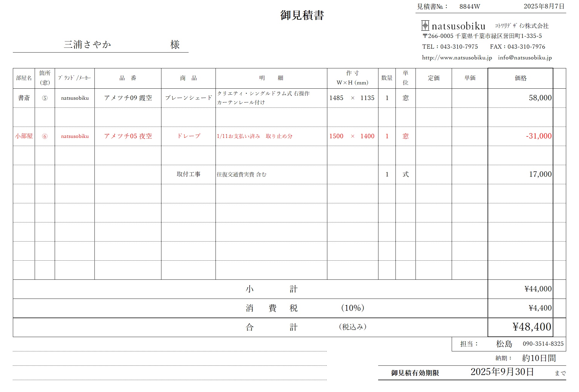The image size is (579, 392).
Task: Click the 合 計 total label
Action: click(x=271, y=327)
